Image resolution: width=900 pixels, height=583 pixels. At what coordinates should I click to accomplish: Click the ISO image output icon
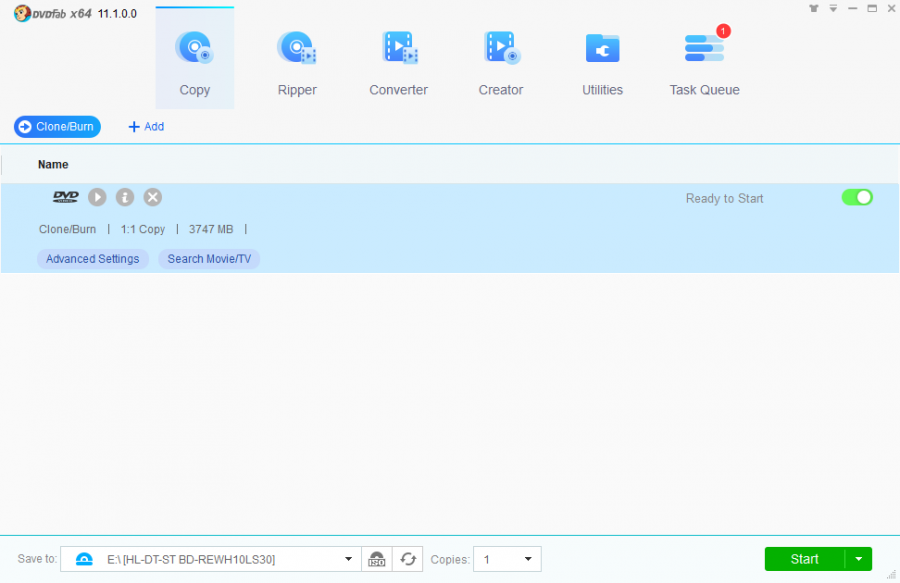tap(377, 559)
